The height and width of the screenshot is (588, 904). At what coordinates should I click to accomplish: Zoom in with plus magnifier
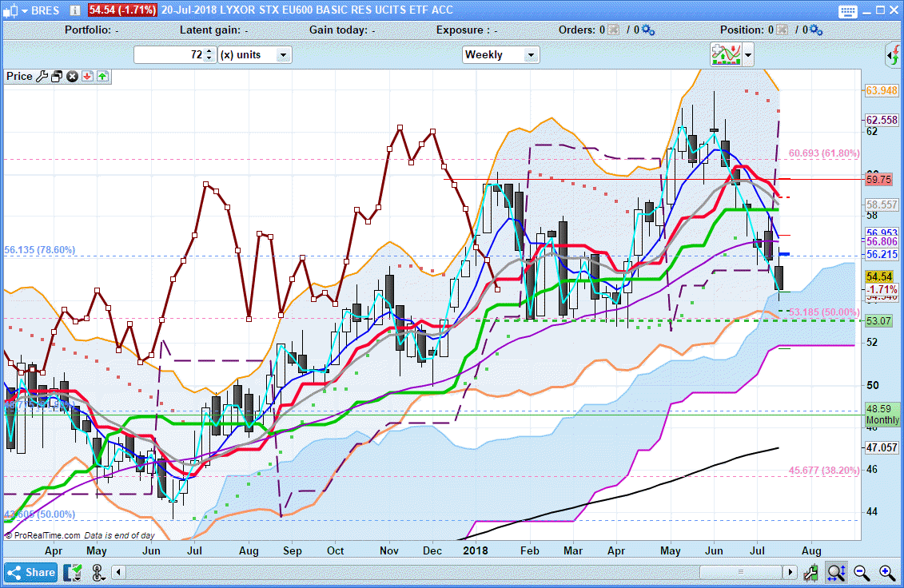click(887, 573)
